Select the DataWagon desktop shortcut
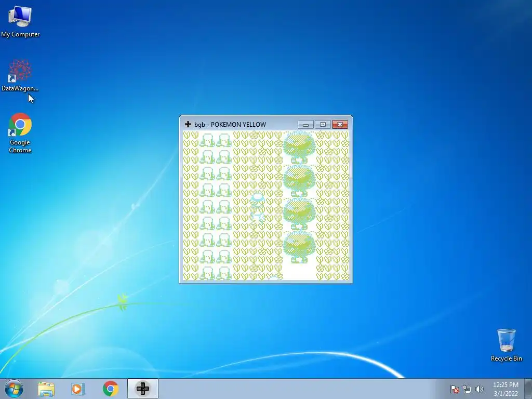The image size is (532, 399). pos(20,75)
